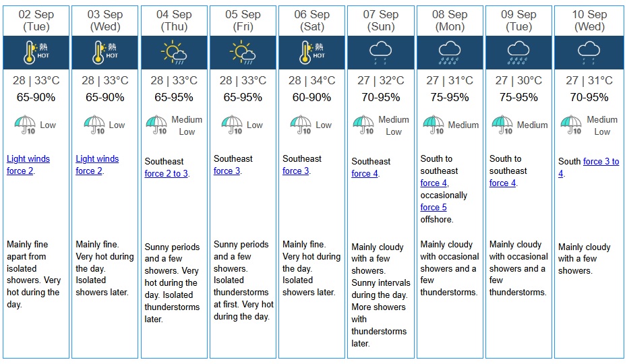Open the 'force 4' link for 07 Sep

click(x=364, y=174)
